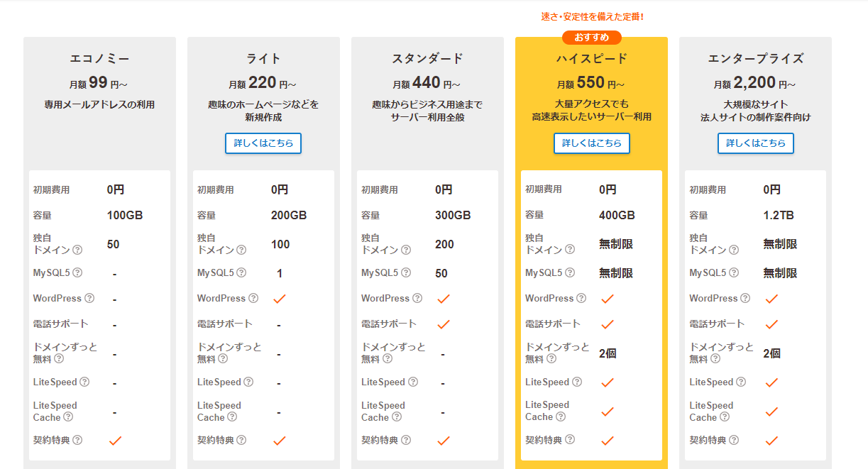Click the エコノミー plan title

coord(99,59)
